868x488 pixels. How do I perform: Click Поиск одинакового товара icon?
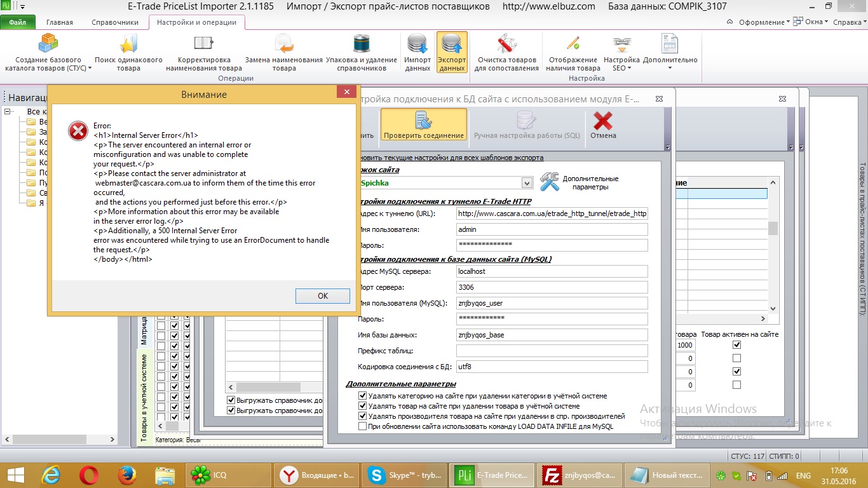point(128,52)
